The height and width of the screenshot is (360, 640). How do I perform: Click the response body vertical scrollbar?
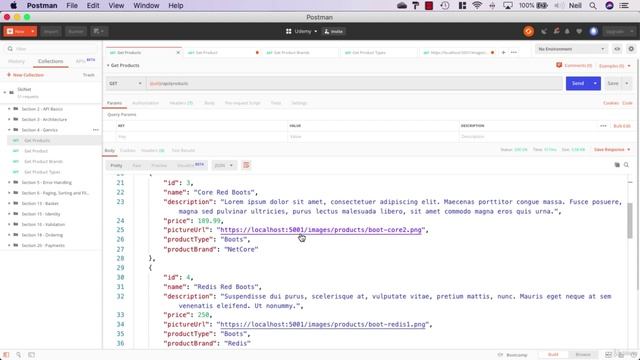630,220
